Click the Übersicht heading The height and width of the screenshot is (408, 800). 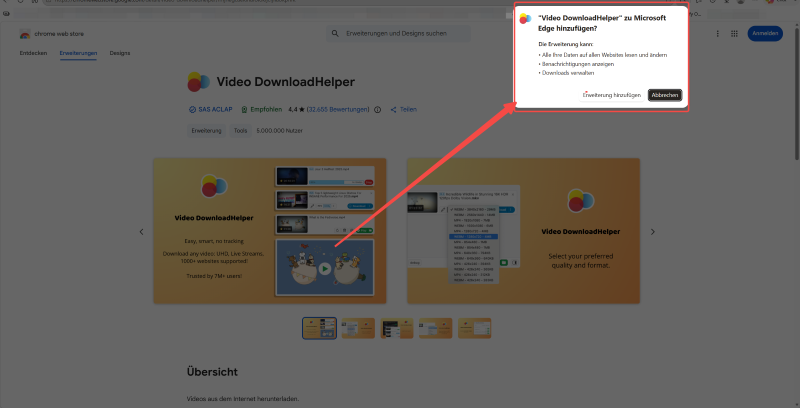tap(212, 372)
